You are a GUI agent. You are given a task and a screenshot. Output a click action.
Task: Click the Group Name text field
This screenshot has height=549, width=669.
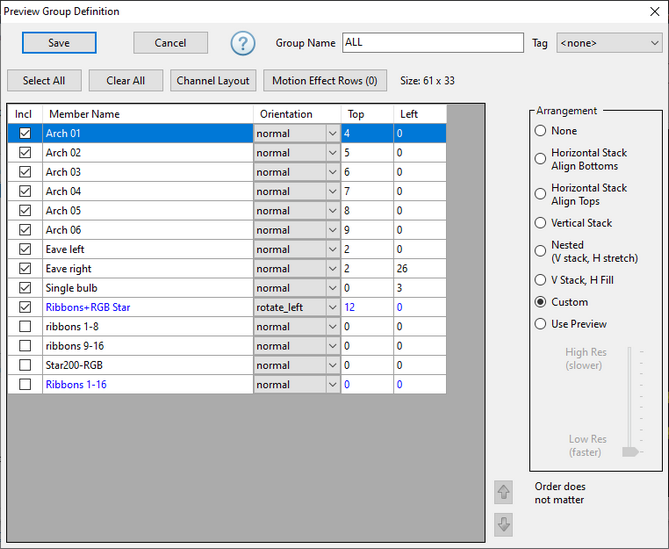pos(432,43)
